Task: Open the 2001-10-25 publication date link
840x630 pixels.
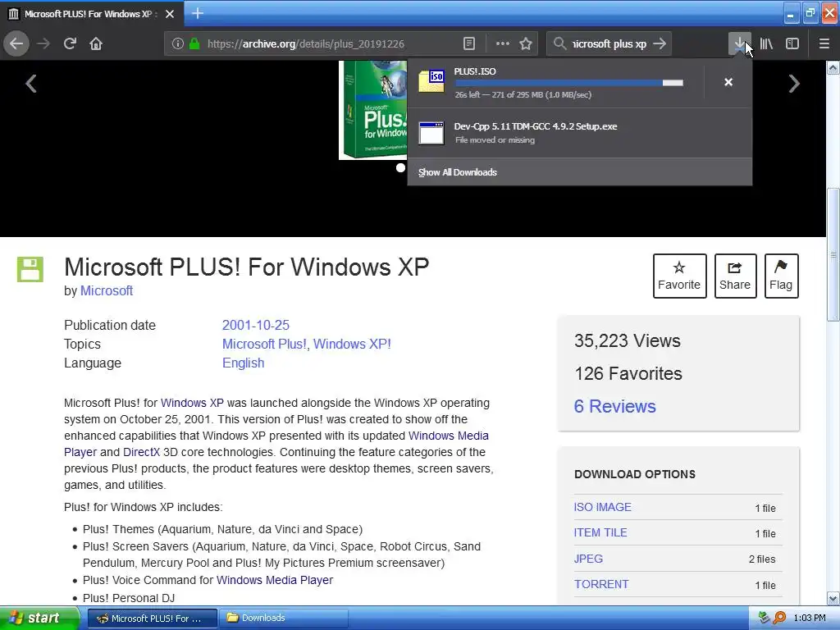Action: (x=256, y=325)
